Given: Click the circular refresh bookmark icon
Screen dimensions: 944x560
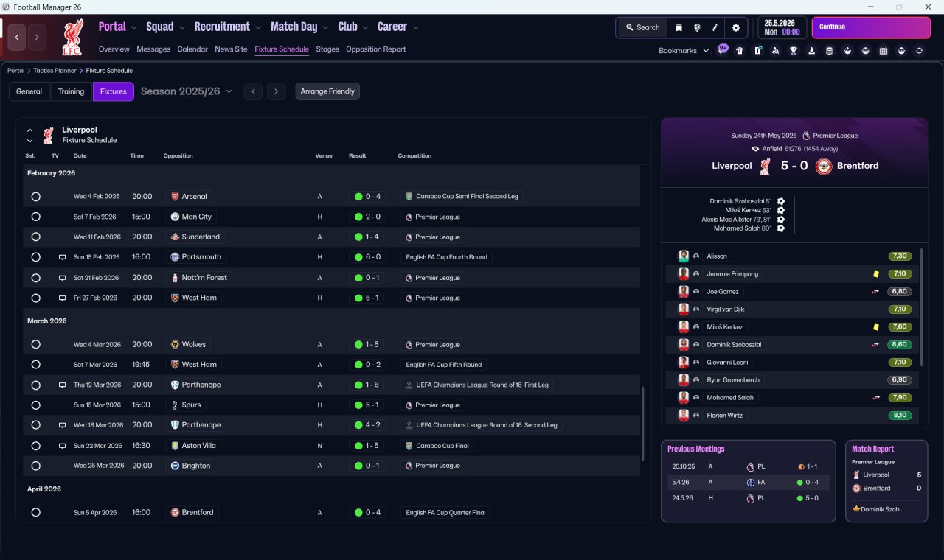Looking at the screenshot, I should pyautogui.click(x=919, y=51).
